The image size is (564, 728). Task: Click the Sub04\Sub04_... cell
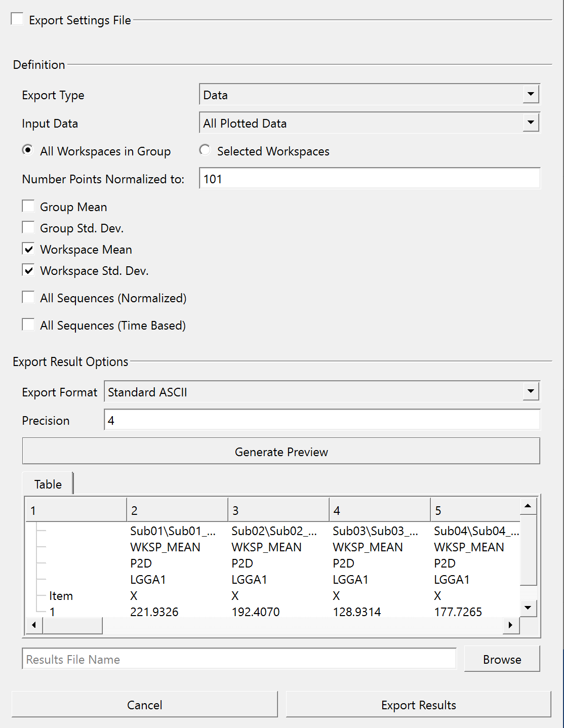tap(476, 531)
